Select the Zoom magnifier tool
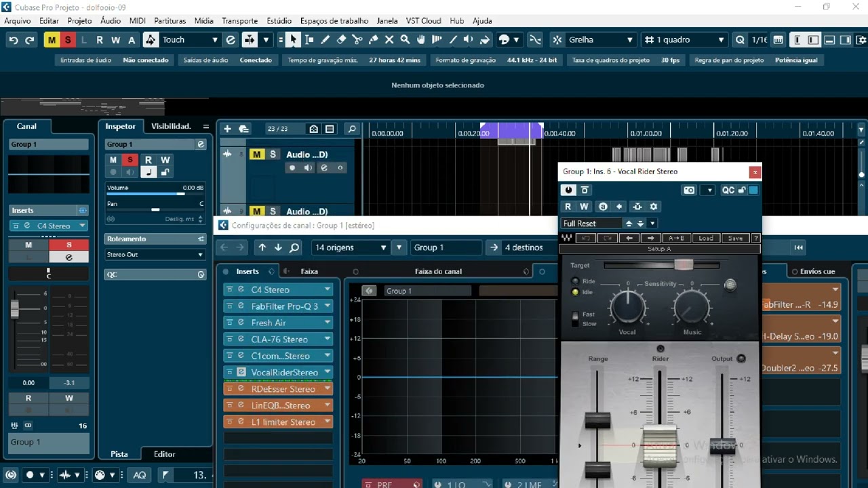This screenshot has height=488, width=868. pyautogui.click(x=405, y=40)
